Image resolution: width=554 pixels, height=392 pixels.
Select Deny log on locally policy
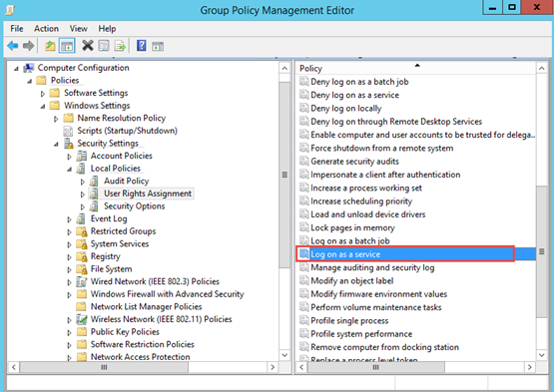346,108
